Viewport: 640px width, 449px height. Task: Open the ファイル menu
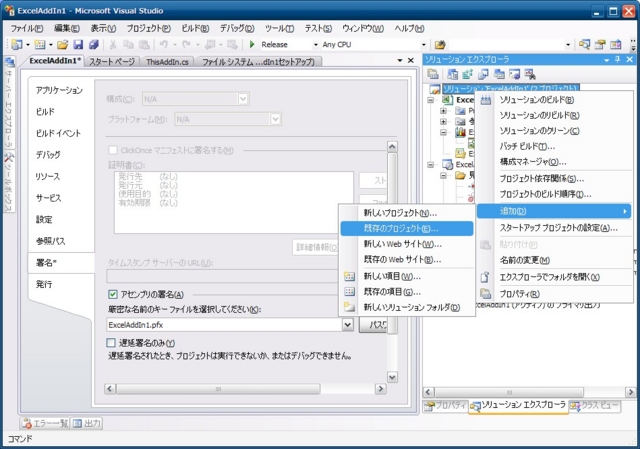(27, 29)
